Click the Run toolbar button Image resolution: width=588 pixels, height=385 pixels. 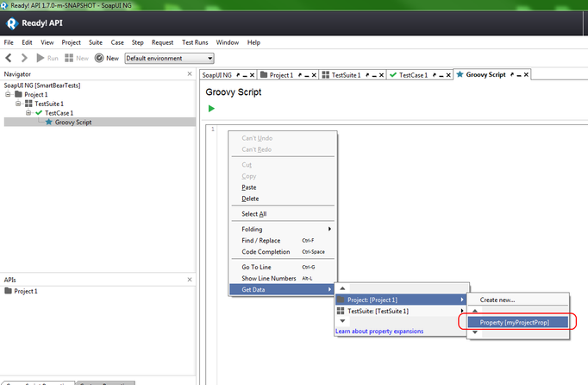47,58
